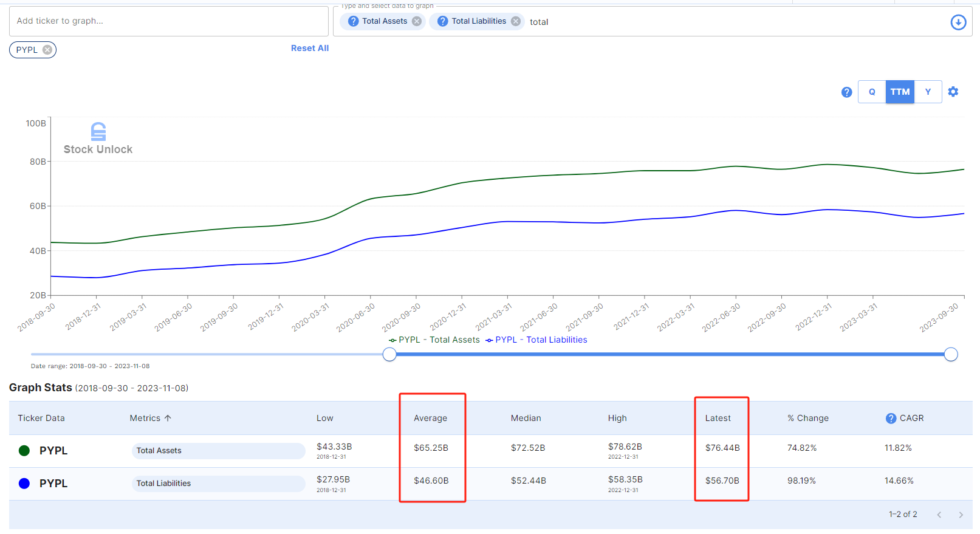Click the 98.19% change value
Viewport: 980px width, 534px height.
pos(802,481)
